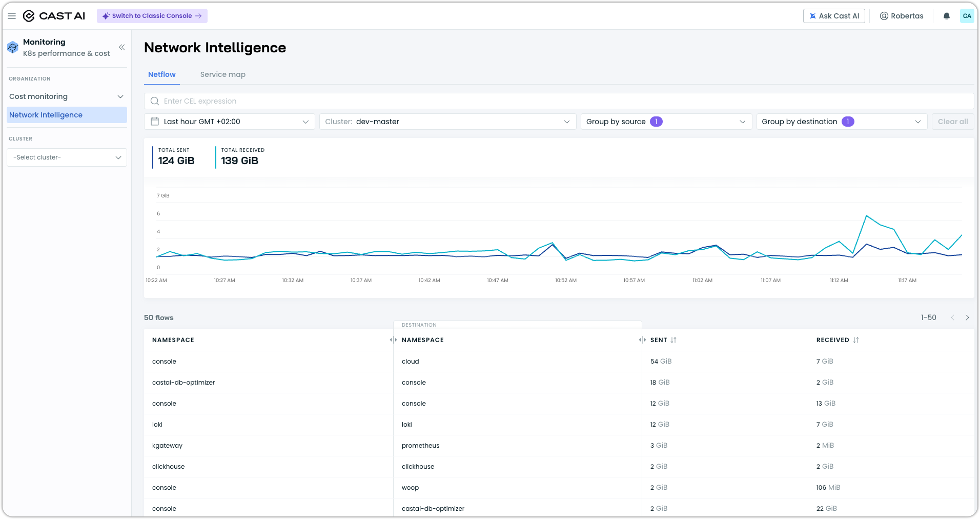Viewport: 980px width, 519px height.
Task: Click the 10:52 AM chart axis label
Action: [566, 281]
